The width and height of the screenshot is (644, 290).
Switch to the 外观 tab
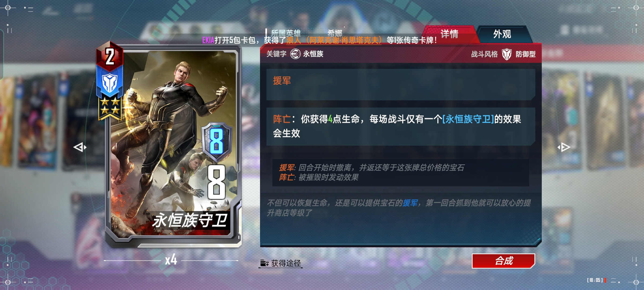click(x=502, y=34)
